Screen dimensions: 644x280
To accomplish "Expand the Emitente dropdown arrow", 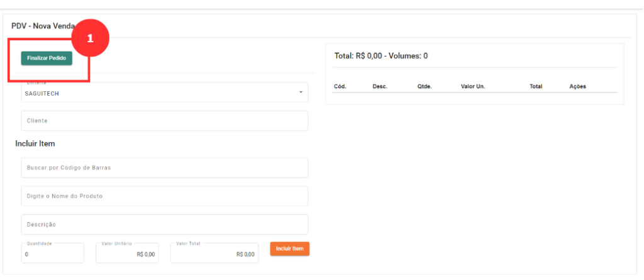I will [301, 92].
